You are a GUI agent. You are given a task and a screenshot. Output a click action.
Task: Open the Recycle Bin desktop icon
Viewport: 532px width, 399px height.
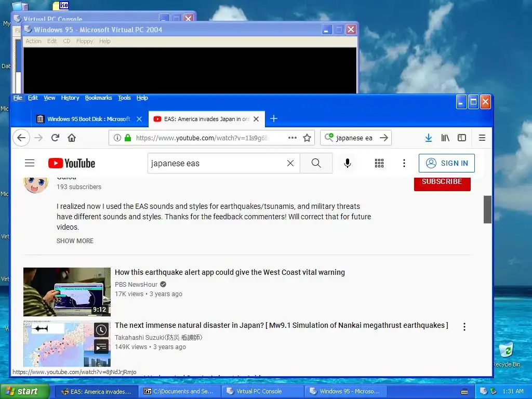pos(507,354)
